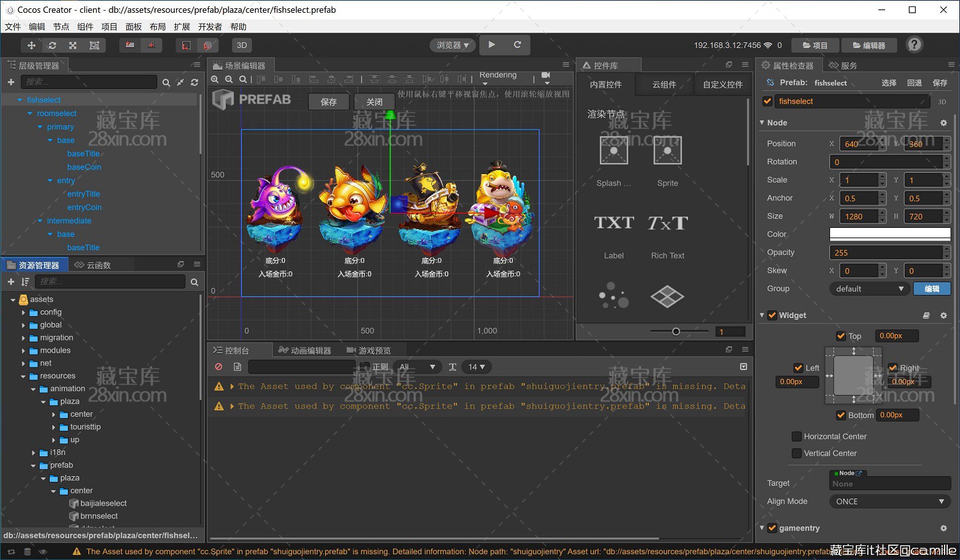Image resolution: width=960 pixels, height=560 pixels.
Task: Uncheck the Top alignment checkbox
Action: pos(841,336)
